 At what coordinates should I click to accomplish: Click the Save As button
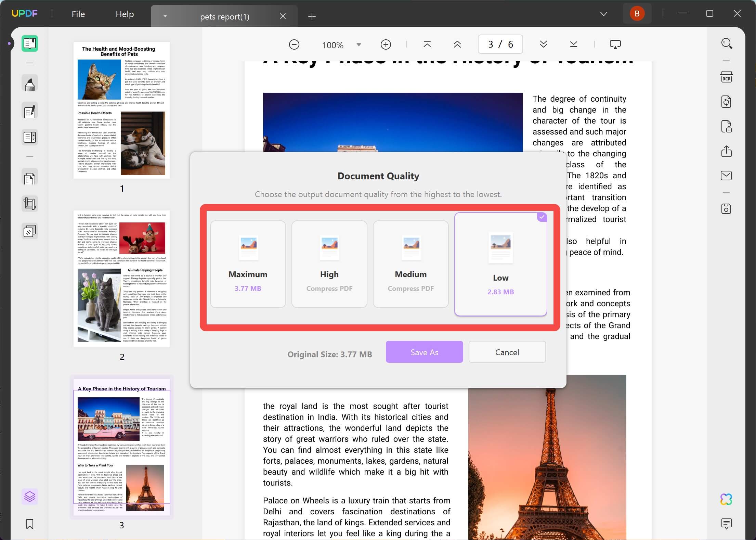pyautogui.click(x=424, y=352)
